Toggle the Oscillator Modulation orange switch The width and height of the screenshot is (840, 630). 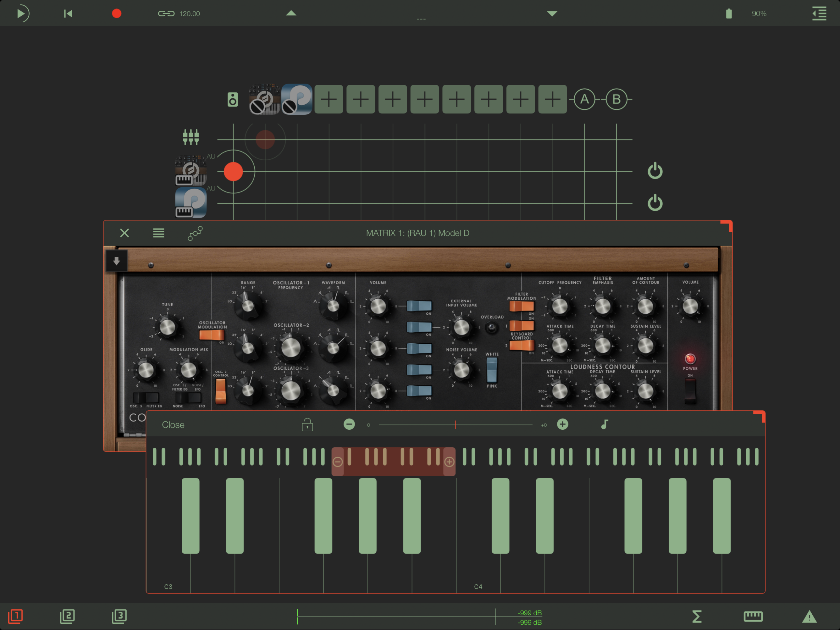pos(212,335)
